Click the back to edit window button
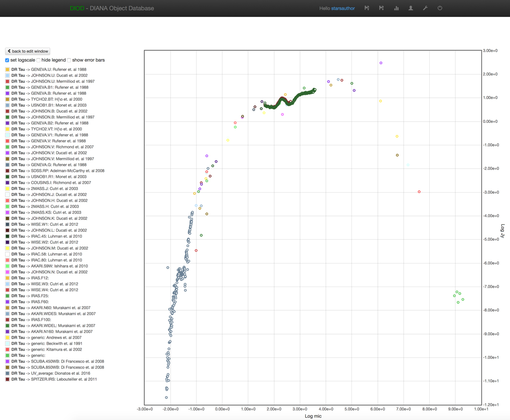The width and height of the screenshot is (510, 420). point(28,51)
